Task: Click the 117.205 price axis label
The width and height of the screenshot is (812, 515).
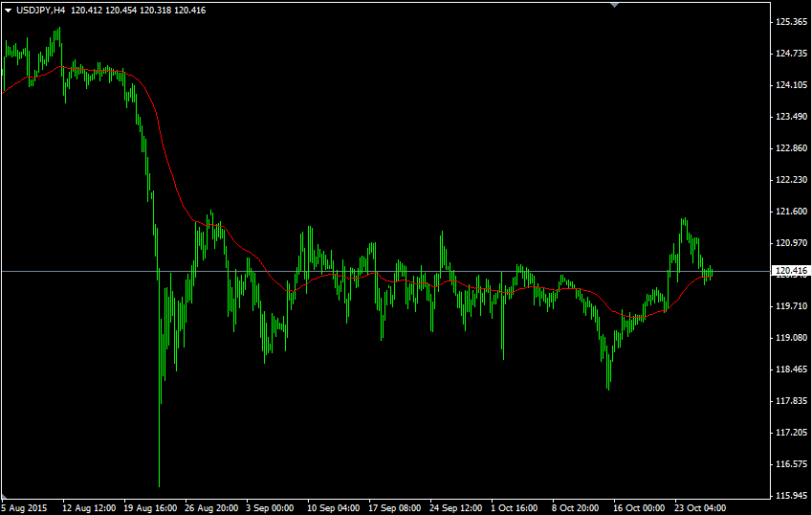Action: 791,433
